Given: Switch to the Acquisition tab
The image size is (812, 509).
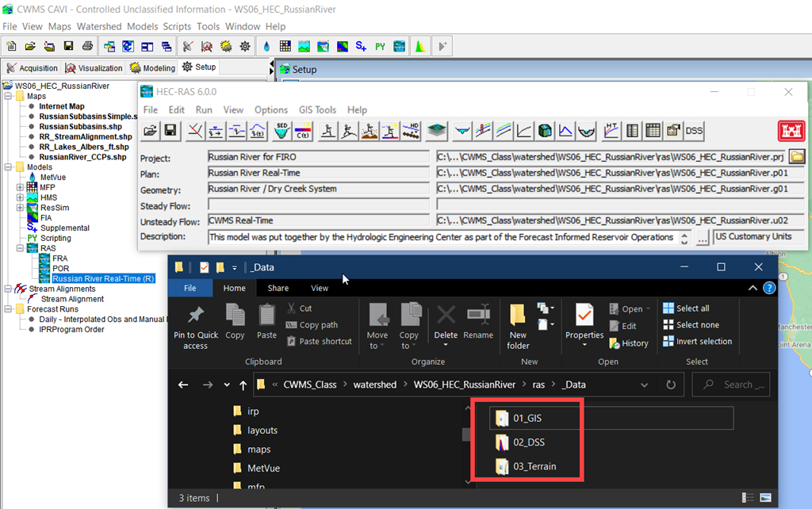Looking at the screenshot, I should [32, 68].
